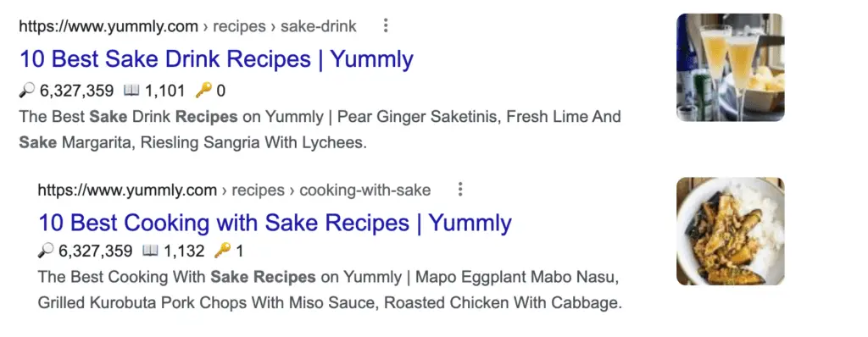Click the book icon next to 1,101
The height and width of the screenshot is (337, 868).
click(131, 91)
